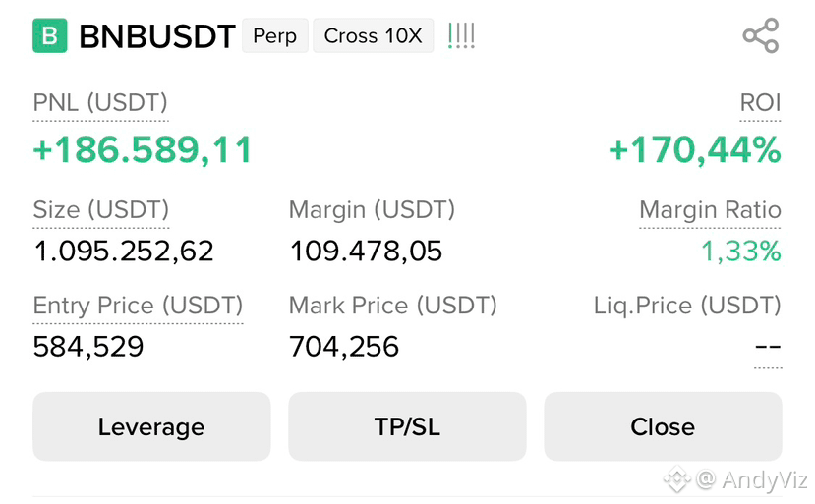Screen dimensions: 815x504
Task: Tap the share icon
Action: [x=760, y=35]
